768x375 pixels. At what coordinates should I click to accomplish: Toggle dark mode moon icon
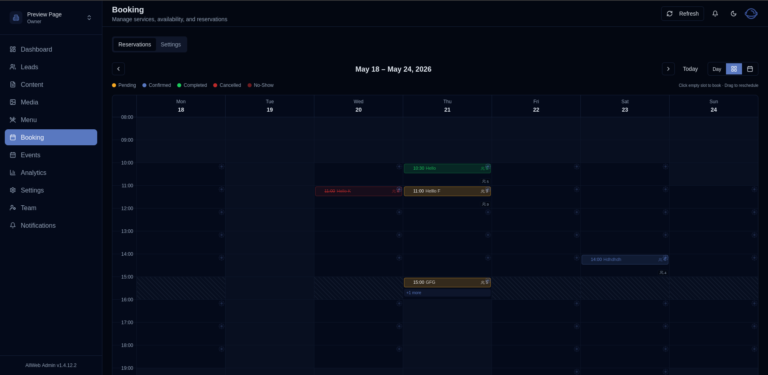733,14
